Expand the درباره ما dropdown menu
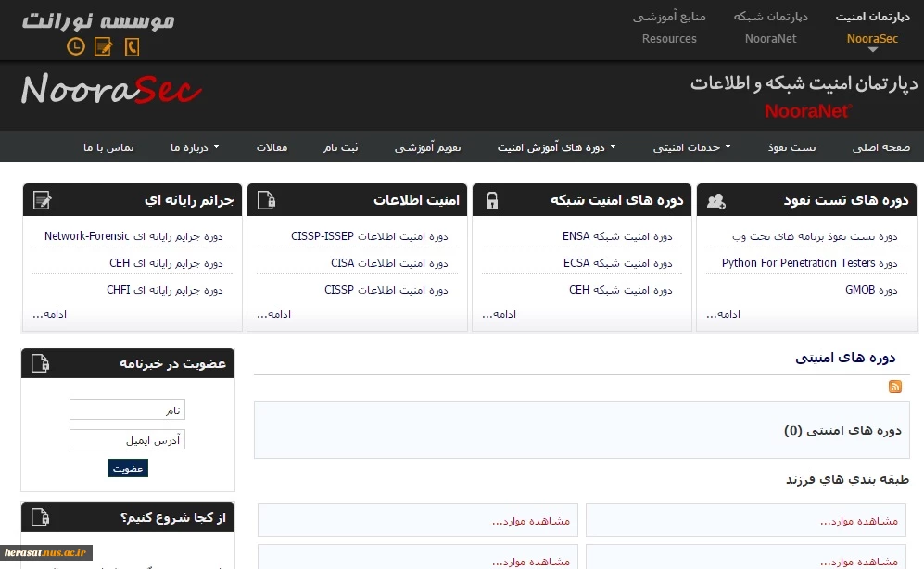Screen dimensions: 924x569 (195, 146)
